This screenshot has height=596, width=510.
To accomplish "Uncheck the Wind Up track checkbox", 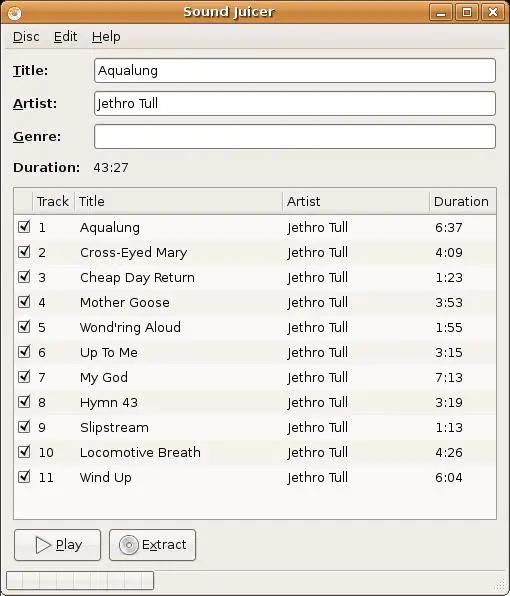I will tap(24, 477).
